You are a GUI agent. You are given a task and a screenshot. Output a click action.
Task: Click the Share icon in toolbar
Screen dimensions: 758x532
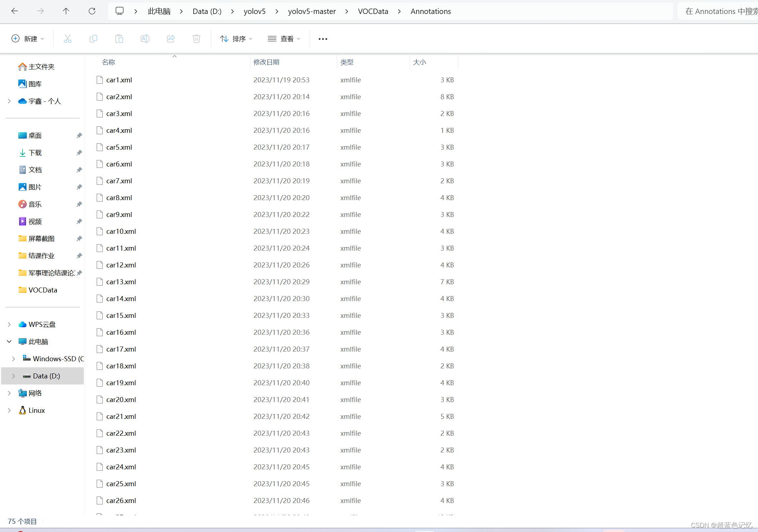[x=171, y=39]
